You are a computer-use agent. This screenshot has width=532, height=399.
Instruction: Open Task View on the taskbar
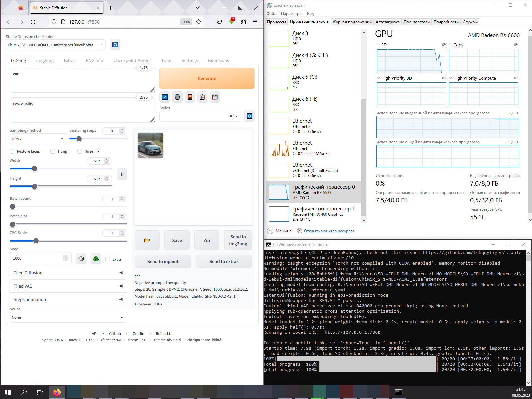coord(40,392)
